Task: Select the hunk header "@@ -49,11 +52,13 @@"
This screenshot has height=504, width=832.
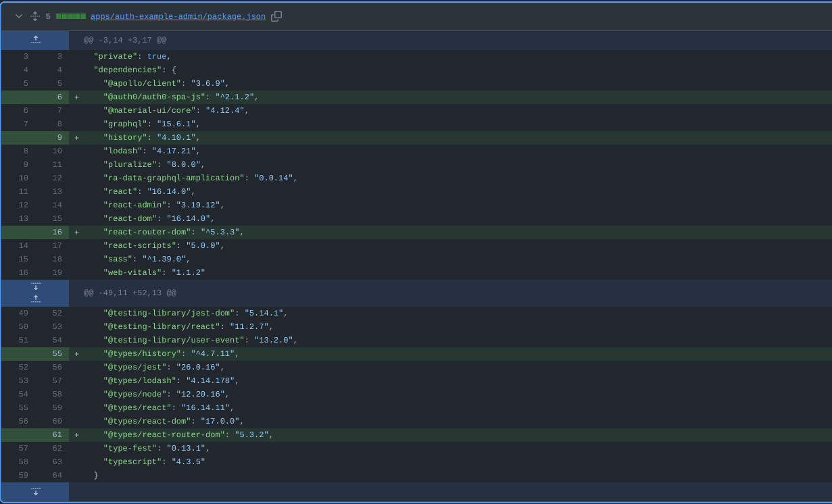Action: point(130,293)
